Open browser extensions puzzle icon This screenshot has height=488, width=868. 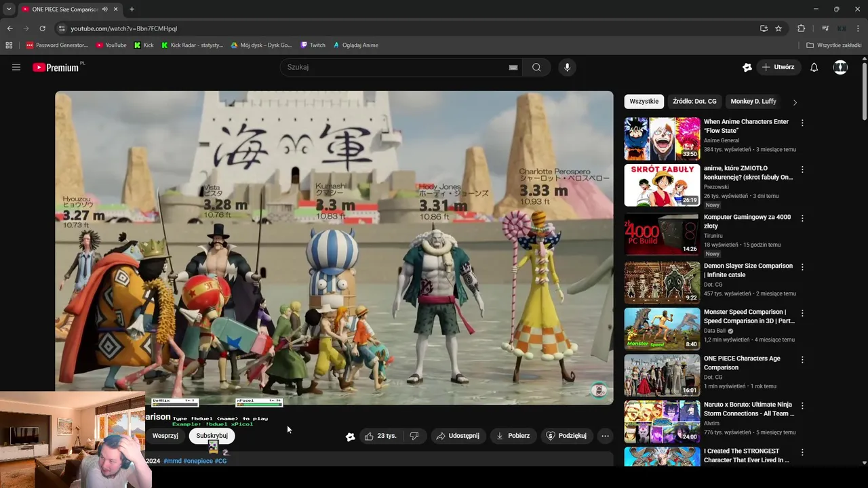801,28
